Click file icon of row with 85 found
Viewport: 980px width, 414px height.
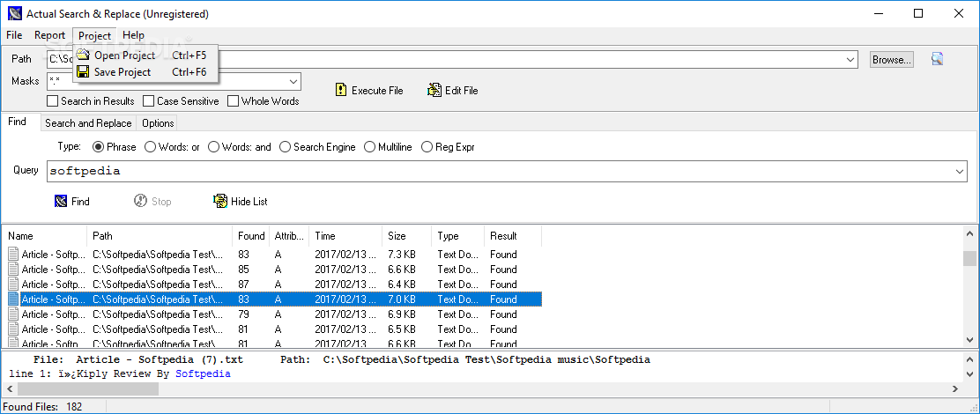point(14,270)
